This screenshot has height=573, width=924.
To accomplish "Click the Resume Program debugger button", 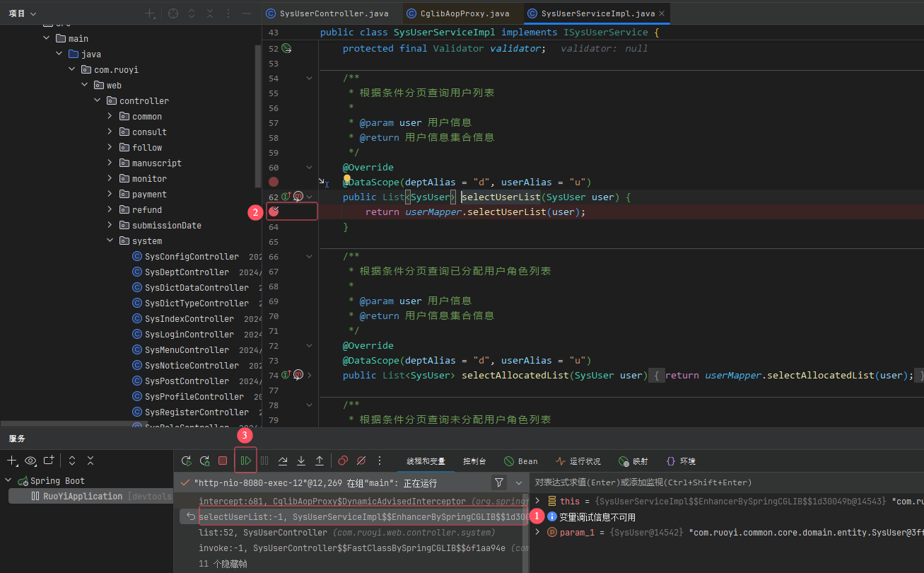I will (x=246, y=461).
